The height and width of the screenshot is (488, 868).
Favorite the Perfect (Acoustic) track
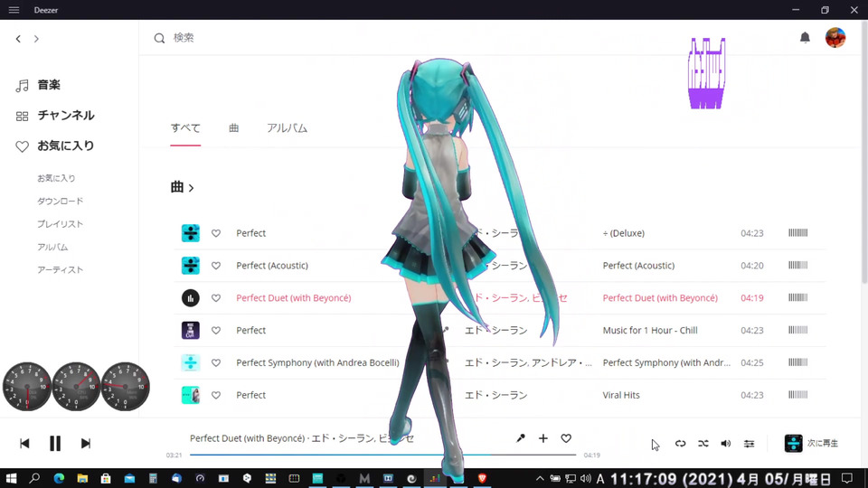(x=216, y=266)
